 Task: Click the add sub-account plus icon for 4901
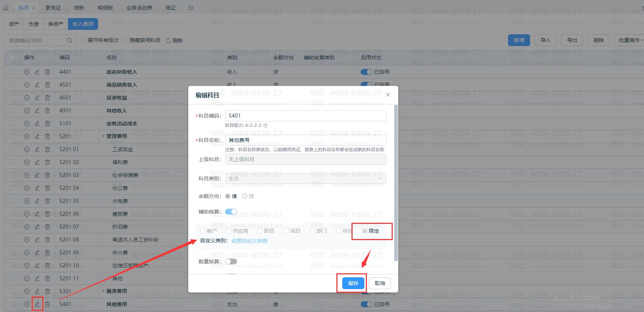point(27,111)
